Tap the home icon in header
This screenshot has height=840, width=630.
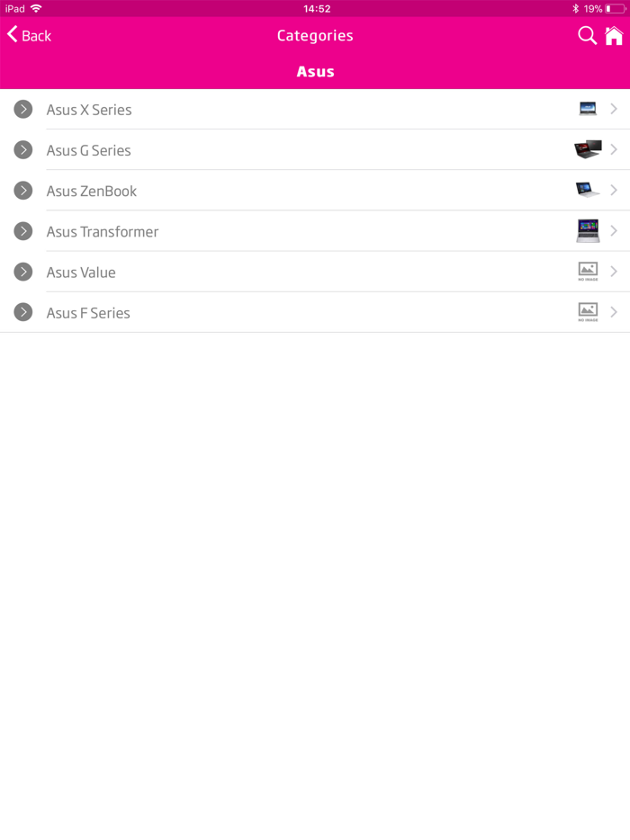click(614, 35)
